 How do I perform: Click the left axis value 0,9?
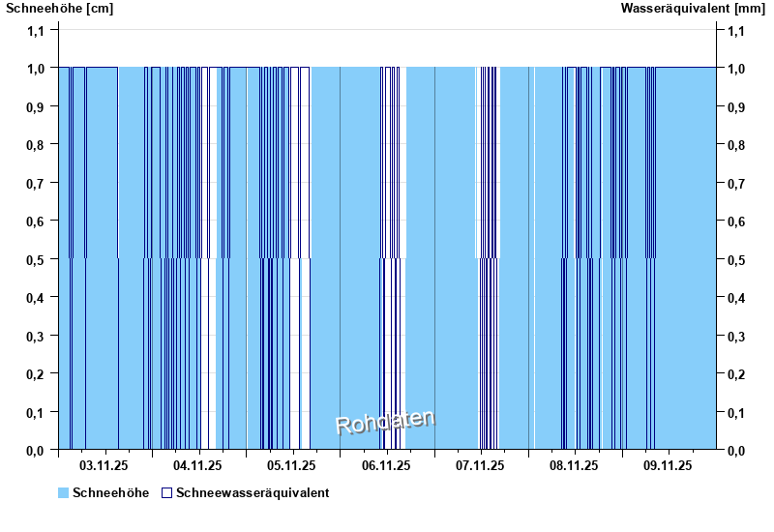pyautogui.click(x=35, y=106)
